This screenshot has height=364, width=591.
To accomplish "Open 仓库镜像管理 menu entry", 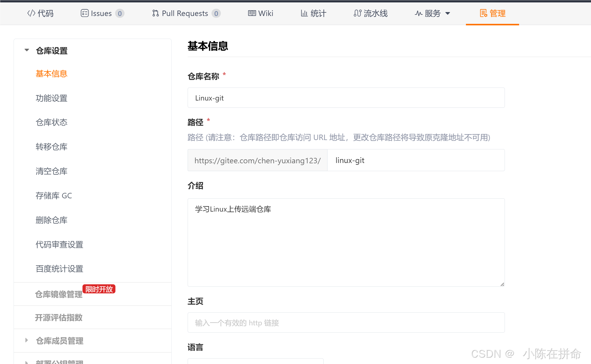I will [59, 294].
